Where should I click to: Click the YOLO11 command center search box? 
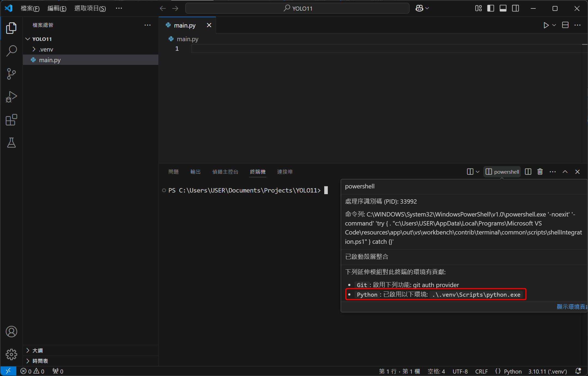(297, 8)
